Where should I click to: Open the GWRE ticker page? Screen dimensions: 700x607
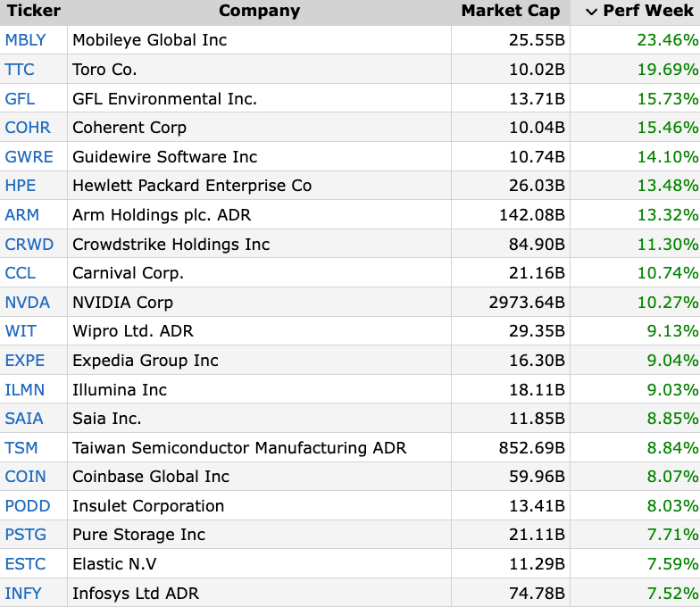coord(29,157)
